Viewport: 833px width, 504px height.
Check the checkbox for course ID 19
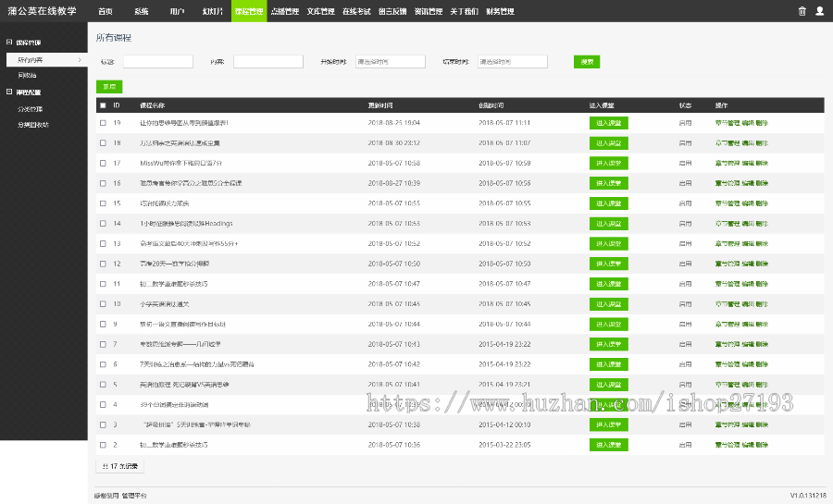tap(103, 123)
